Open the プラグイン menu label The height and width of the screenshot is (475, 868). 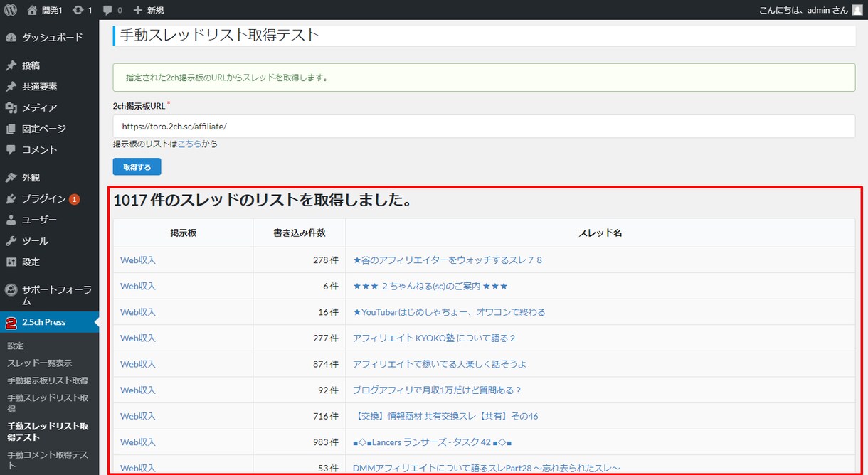click(x=44, y=199)
